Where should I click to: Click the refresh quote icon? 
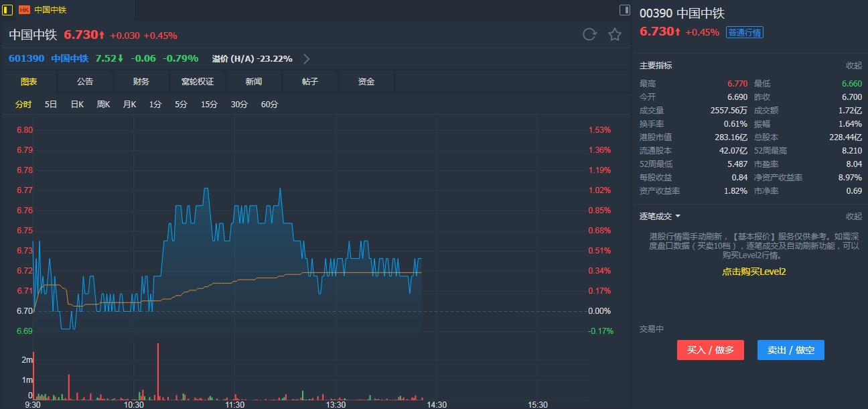pos(589,35)
